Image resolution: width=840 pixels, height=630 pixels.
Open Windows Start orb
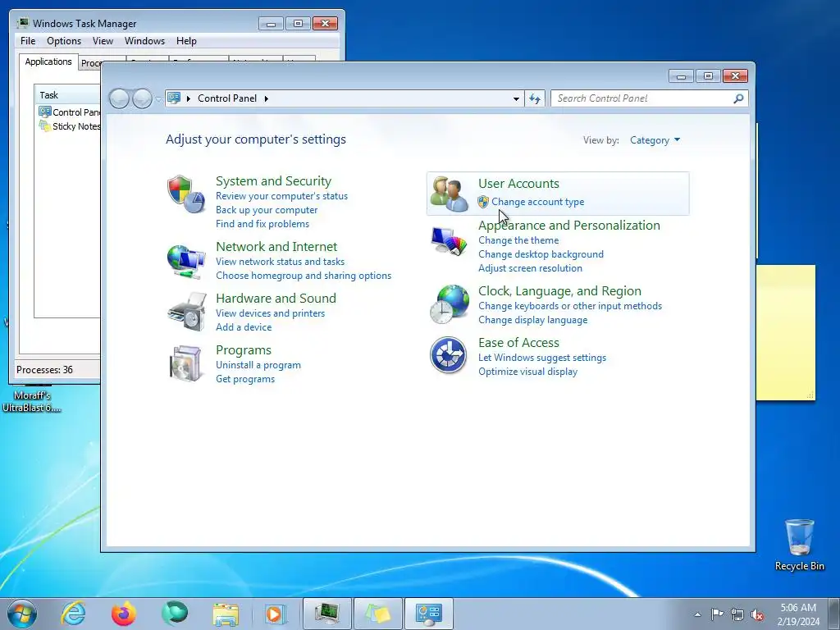pos(22,614)
